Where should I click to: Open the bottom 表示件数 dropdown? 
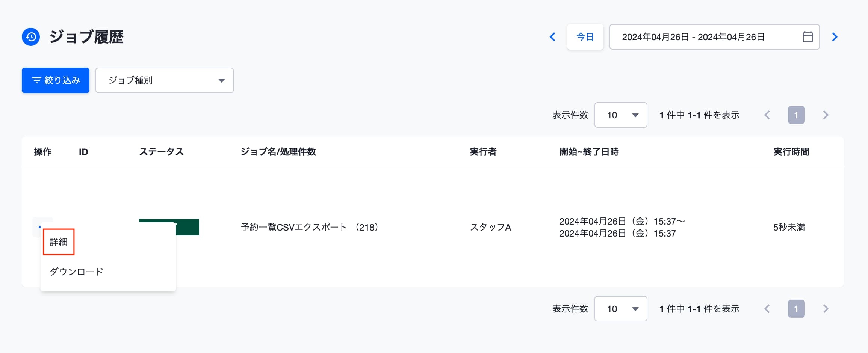coord(621,309)
